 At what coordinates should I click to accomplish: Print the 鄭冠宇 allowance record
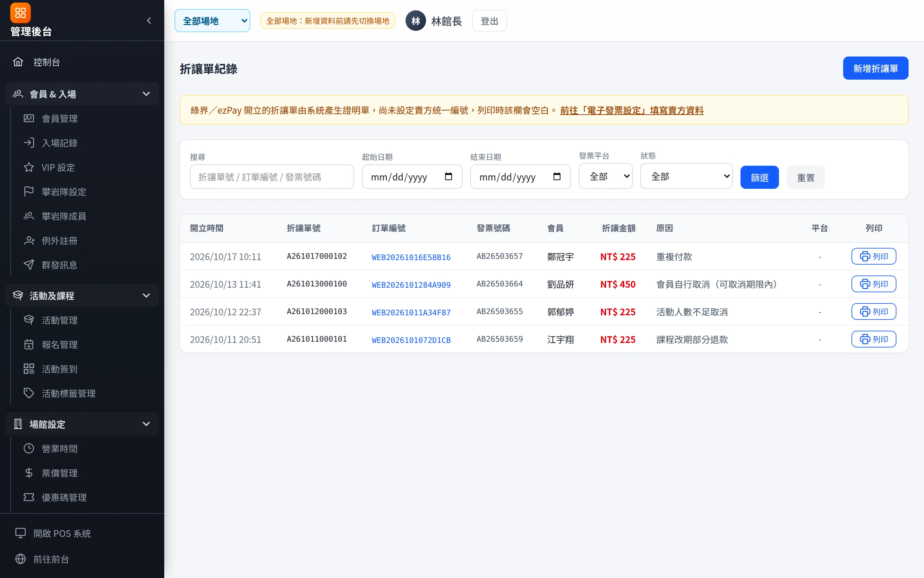pyautogui.click(x=874, y=256)
